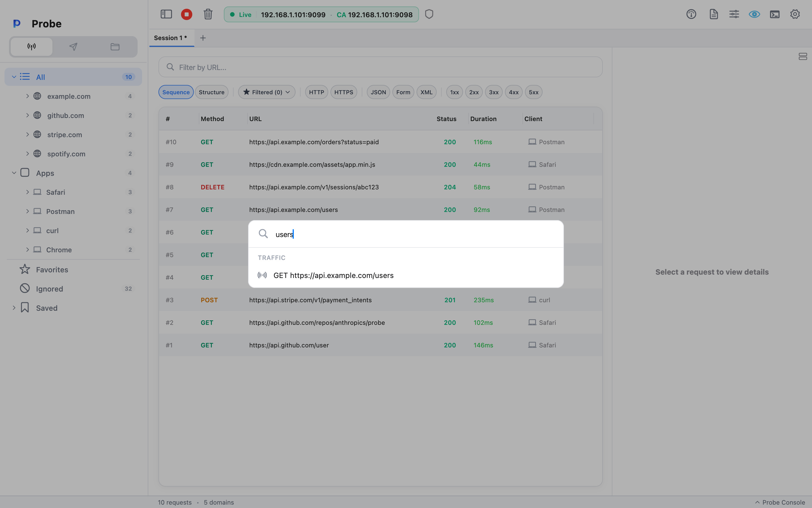Screen dimensions: 812x508
Task: Expand the Saved group
Action: click(14, 308)
